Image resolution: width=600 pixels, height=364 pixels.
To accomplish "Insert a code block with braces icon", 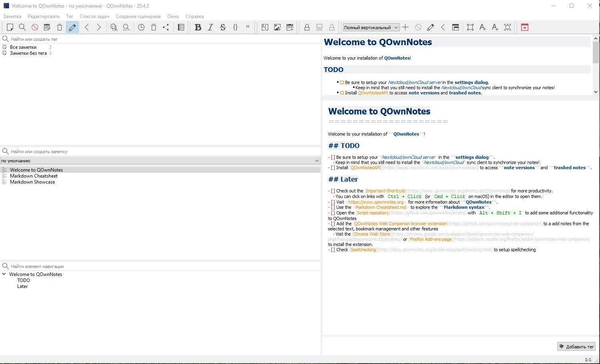I will pyautogui.click(x=235, y=27).
